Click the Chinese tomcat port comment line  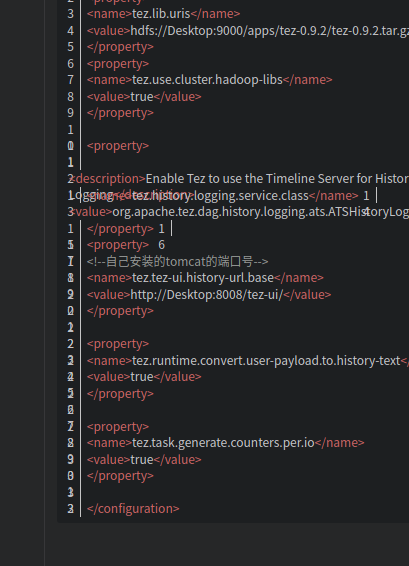click(x=177, y=261)
